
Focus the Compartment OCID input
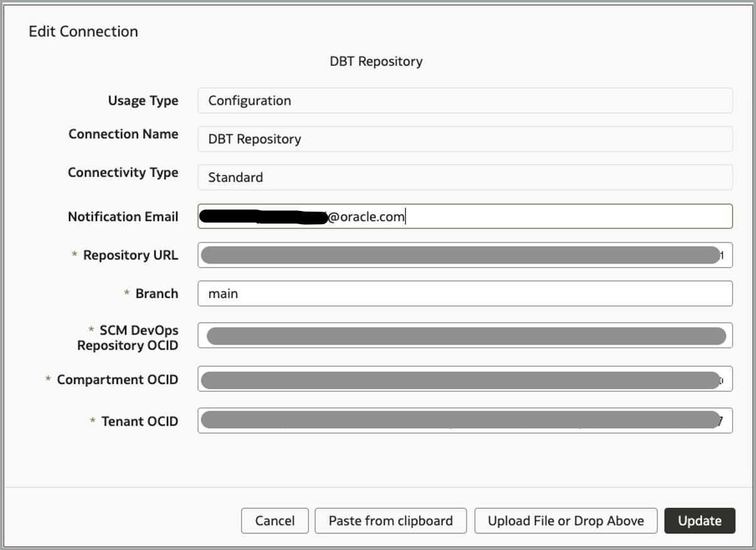pos(464,379)
